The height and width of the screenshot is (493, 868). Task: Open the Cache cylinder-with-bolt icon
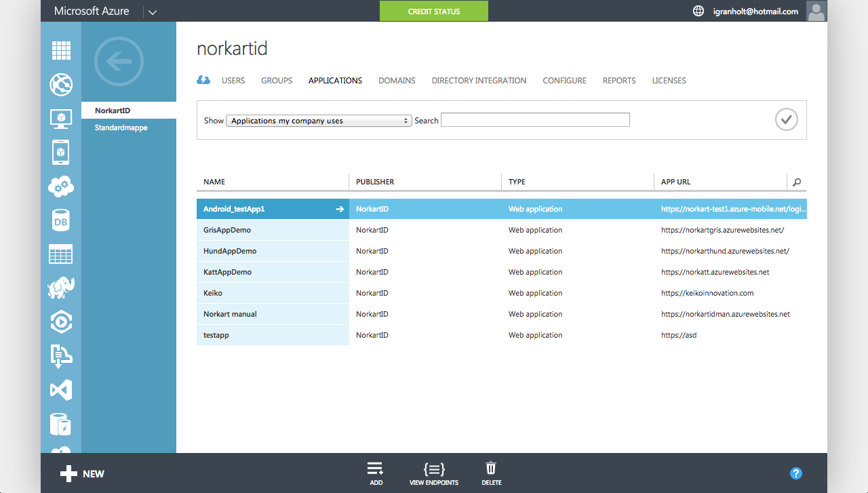tap(61, 424)
